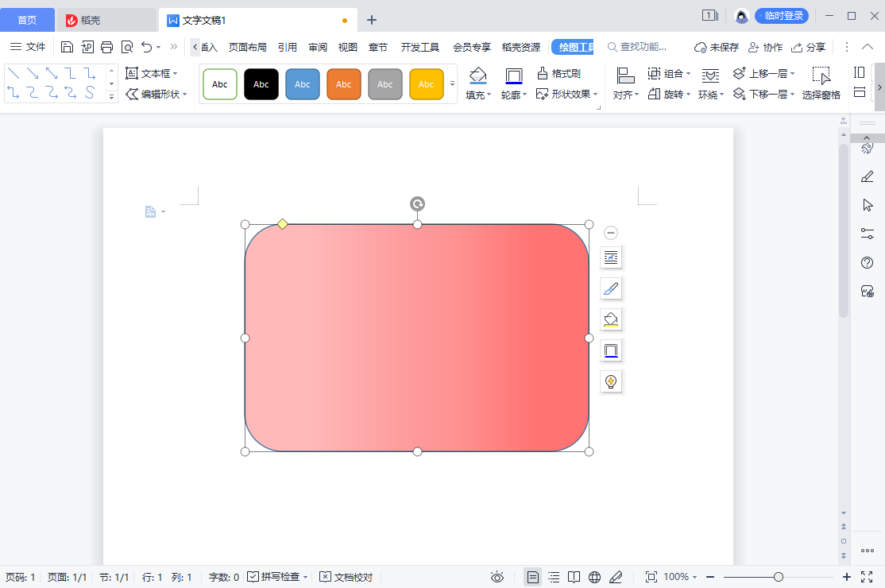Select the straight line shape
Image resolution: width=885 pixels, height=588 pixels.
pyautogui.click(x=14, y=73)
